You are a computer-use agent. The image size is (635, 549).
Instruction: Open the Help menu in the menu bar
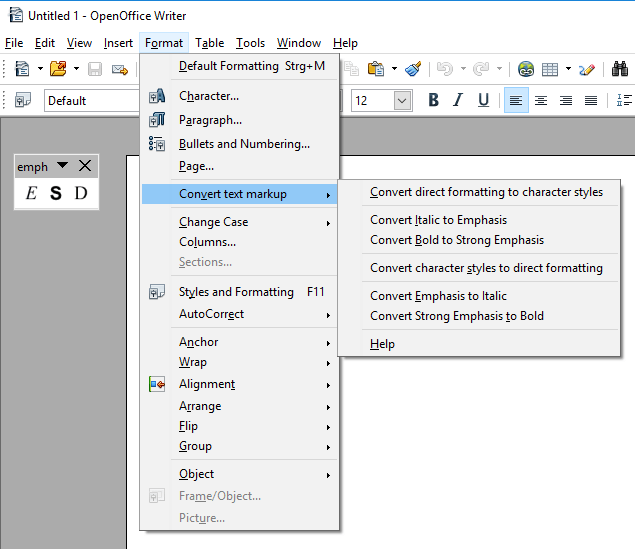point(345,43)
